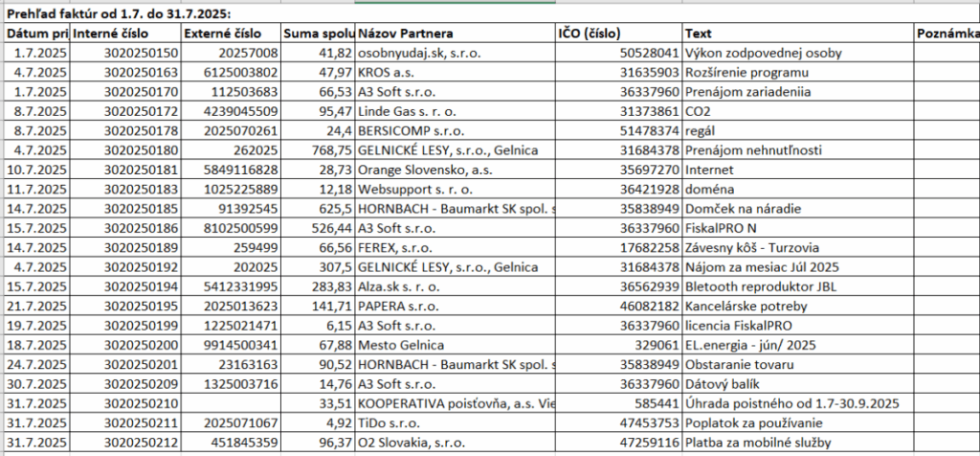
Task: Click the IČO cell 329061
Action: point(618,345)
